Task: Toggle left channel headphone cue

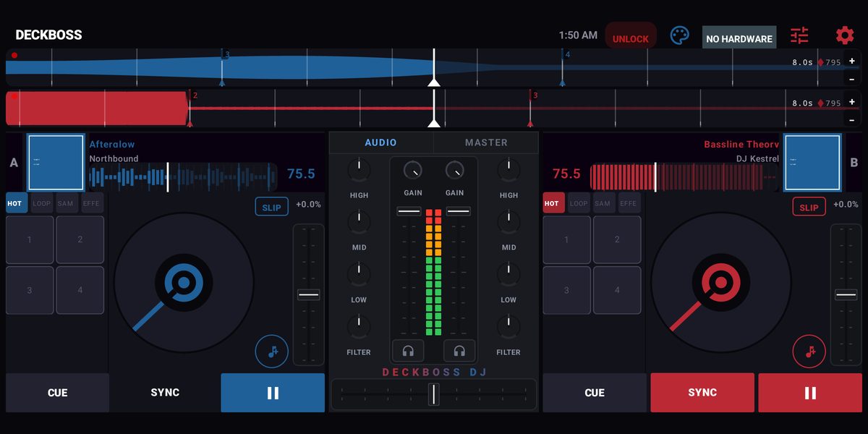Action: click(408, 351)
